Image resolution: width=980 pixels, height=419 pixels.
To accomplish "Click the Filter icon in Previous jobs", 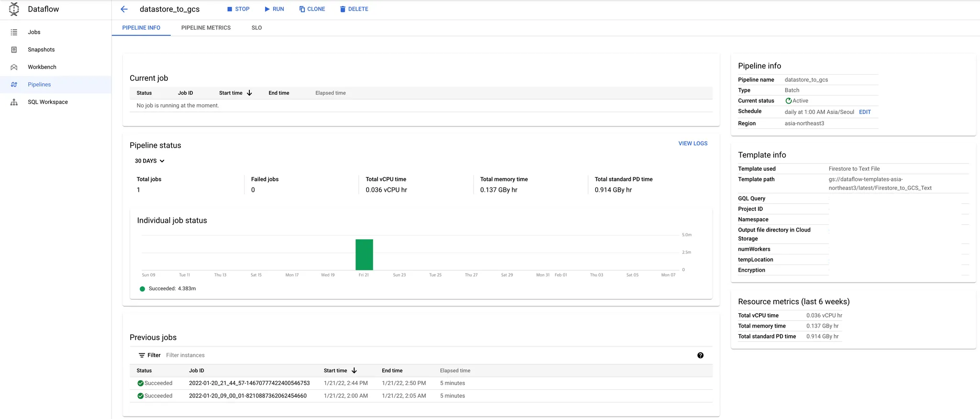I will pyautogui.click(x=142, y=355).
